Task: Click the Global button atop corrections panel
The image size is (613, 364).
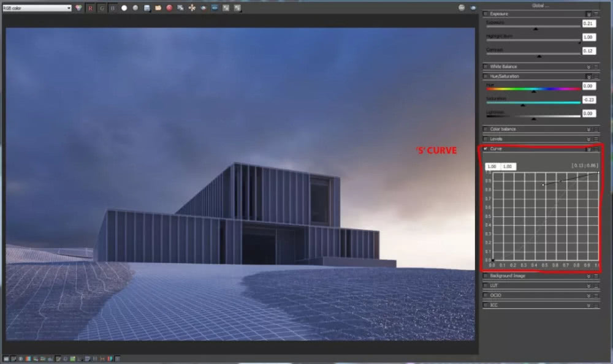Action: pyautogui.click(x=540, y=5)
